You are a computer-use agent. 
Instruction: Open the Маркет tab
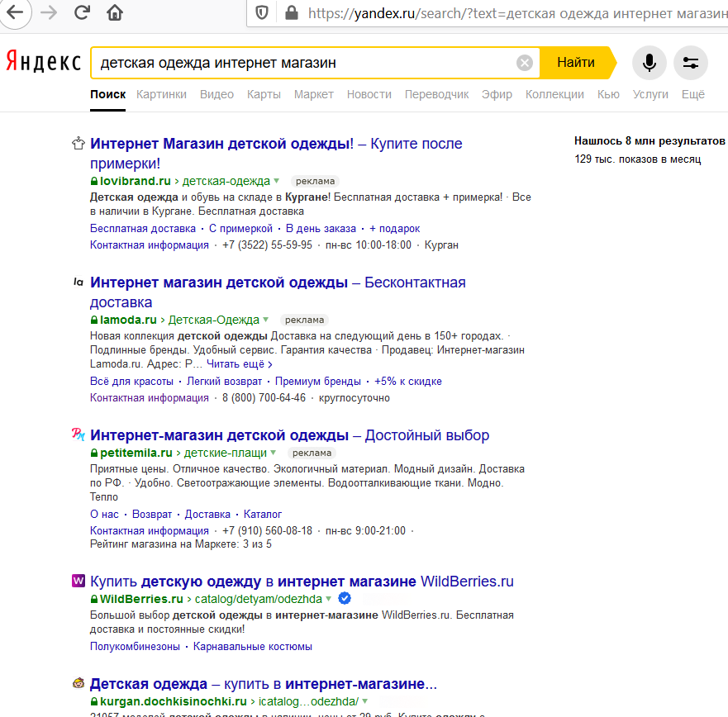[x=313, y=94]
